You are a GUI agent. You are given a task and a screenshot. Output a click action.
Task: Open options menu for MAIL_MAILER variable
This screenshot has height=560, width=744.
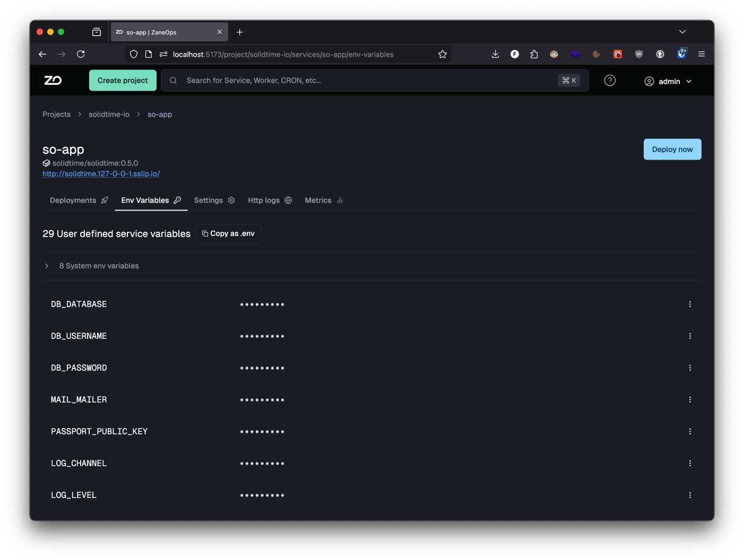pos(690,400)
